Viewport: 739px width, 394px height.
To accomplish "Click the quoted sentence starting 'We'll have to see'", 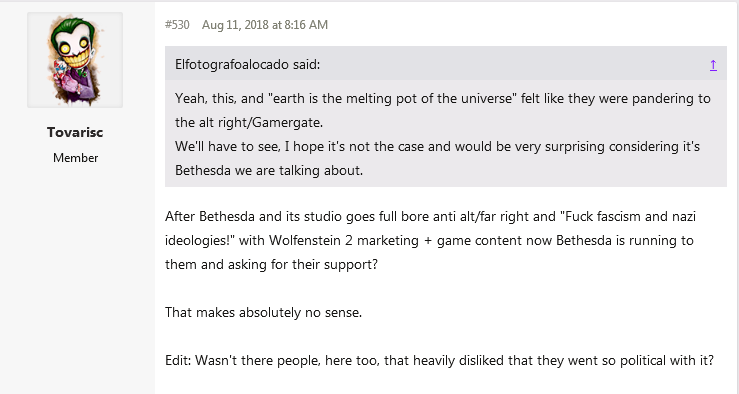I will click(x=437, y=147).
